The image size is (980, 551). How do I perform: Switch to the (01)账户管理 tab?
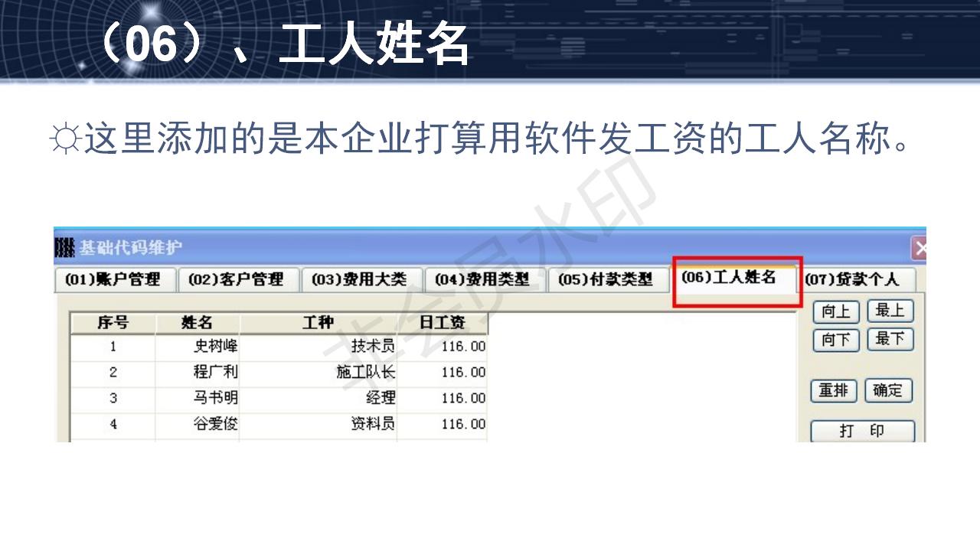tap(115, 279)
